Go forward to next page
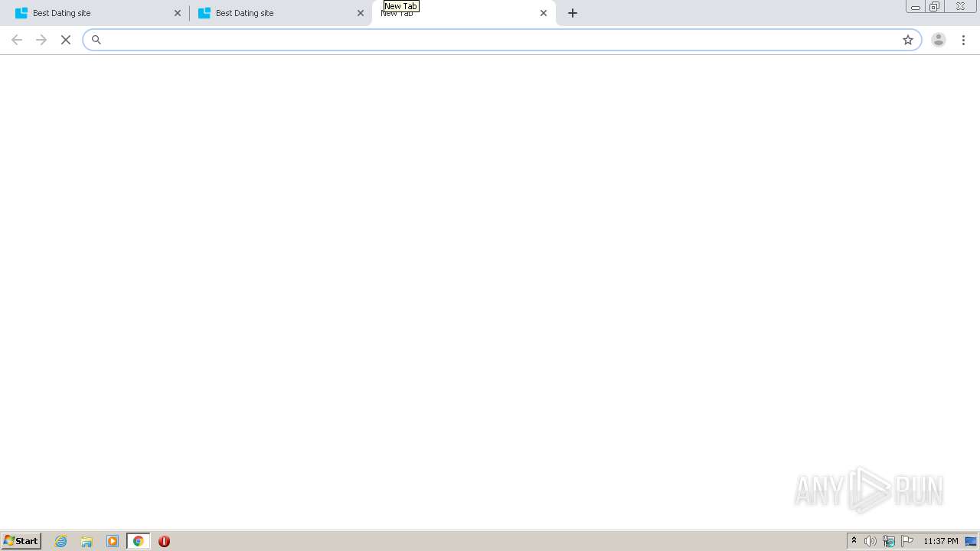980x551 pixels. 41,40
